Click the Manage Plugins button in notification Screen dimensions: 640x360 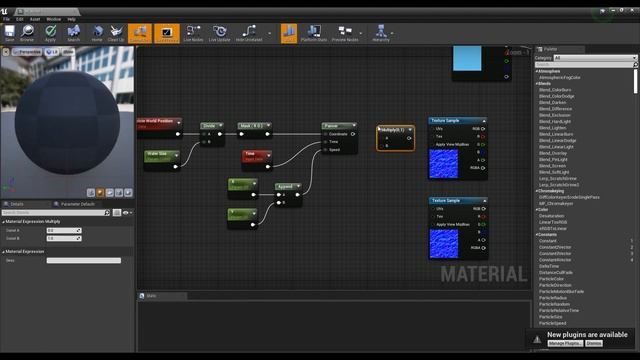[x=565, y=343]
